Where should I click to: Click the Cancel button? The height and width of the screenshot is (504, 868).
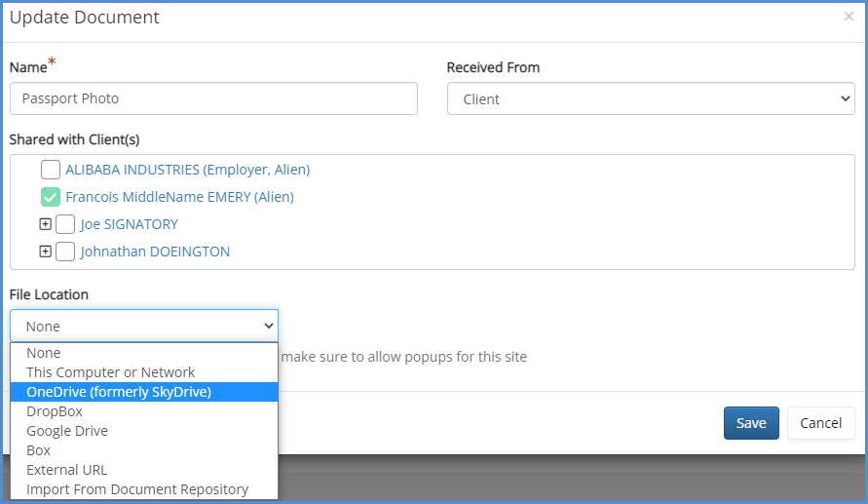pyautogui.click(x=820, y=423)
